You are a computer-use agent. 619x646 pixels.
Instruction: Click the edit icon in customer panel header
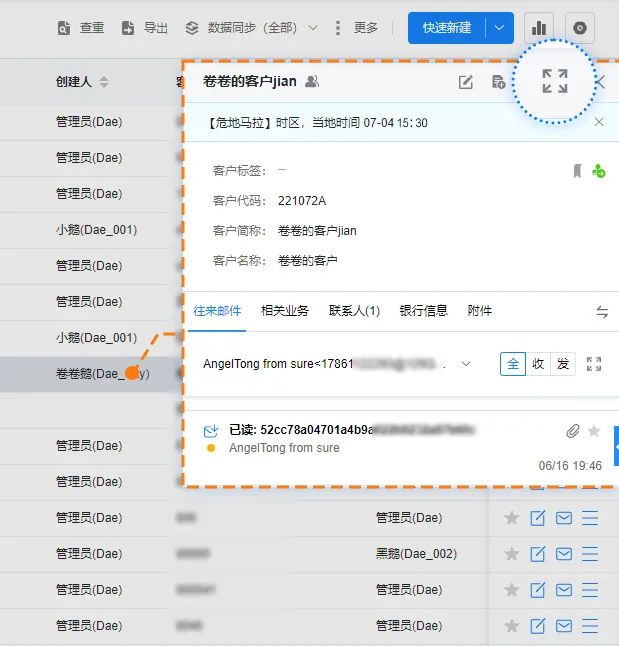click(x=466, y=82)
